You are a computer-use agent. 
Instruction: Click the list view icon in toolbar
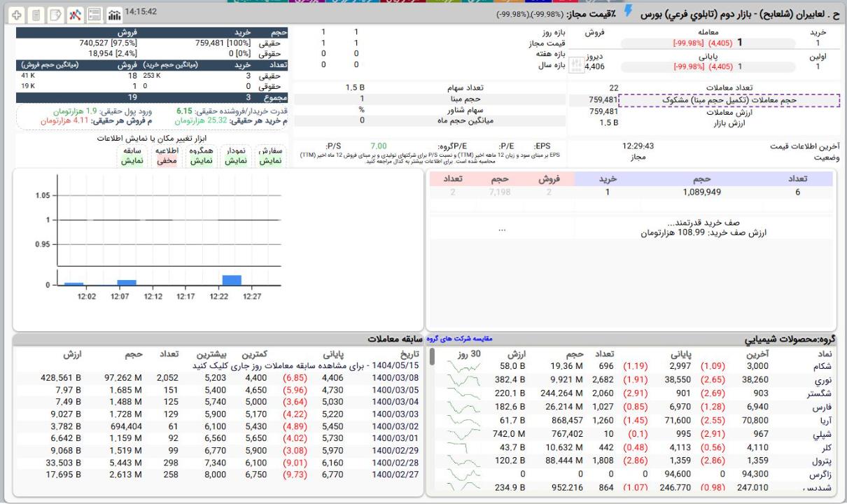[94, 14]
